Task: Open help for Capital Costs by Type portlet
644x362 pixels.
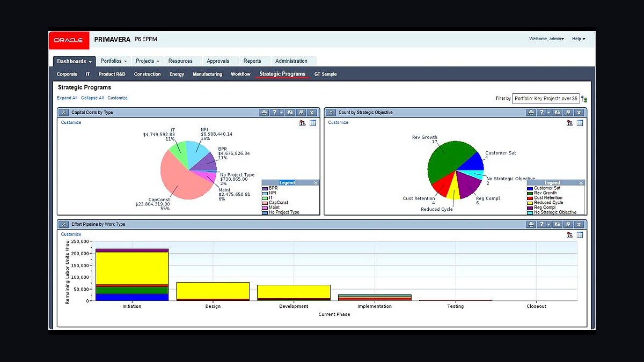Action: (274, 113)
